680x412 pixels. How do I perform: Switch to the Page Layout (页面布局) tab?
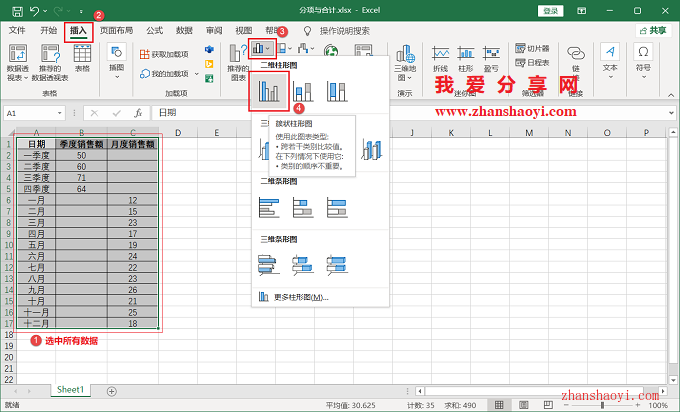point(116,30)
